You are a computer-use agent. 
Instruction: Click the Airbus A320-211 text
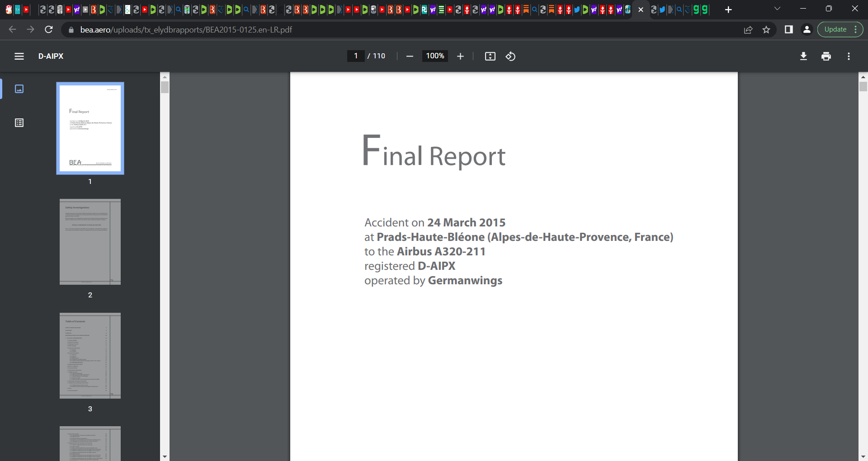(x=441, y=251)
